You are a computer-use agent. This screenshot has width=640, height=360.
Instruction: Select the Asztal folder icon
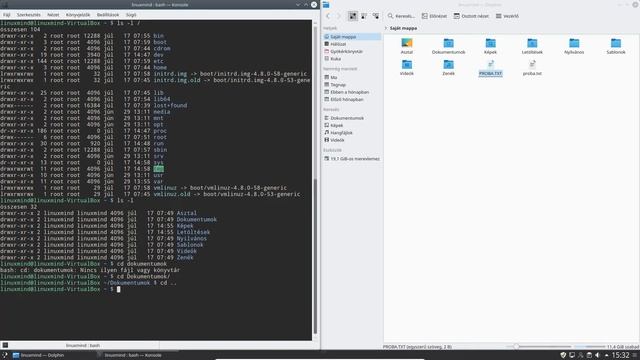407,43
